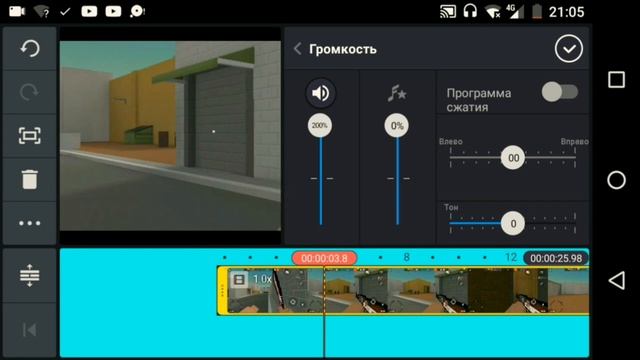640x360 pixels.
Task: Tap the first YouTube notification icon
Action: click(89, 11)
